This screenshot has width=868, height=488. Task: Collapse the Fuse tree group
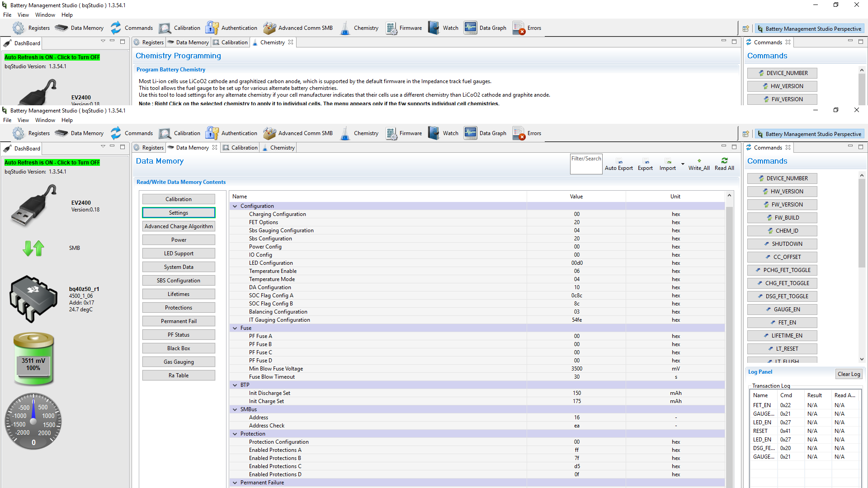click(235, 328)
